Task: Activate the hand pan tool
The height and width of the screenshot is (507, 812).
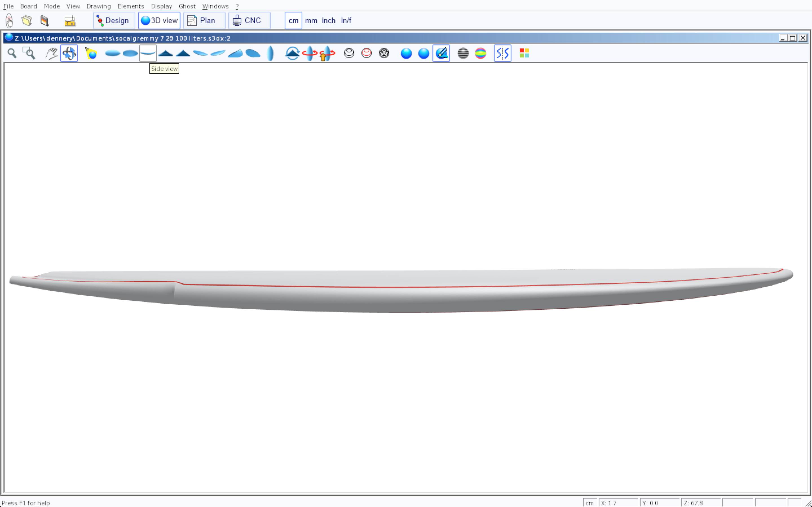Action: point(51,53)
